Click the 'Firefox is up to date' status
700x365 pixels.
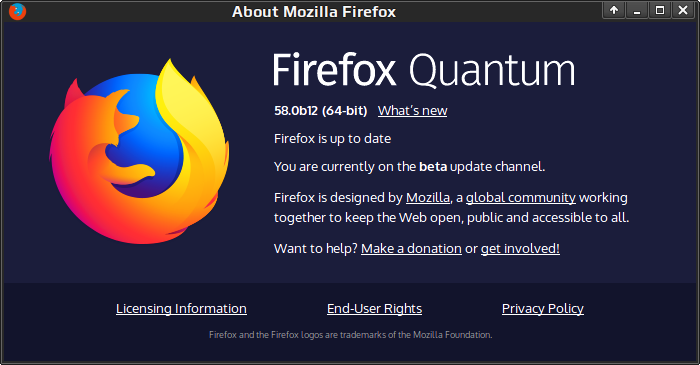coord(333,139)
